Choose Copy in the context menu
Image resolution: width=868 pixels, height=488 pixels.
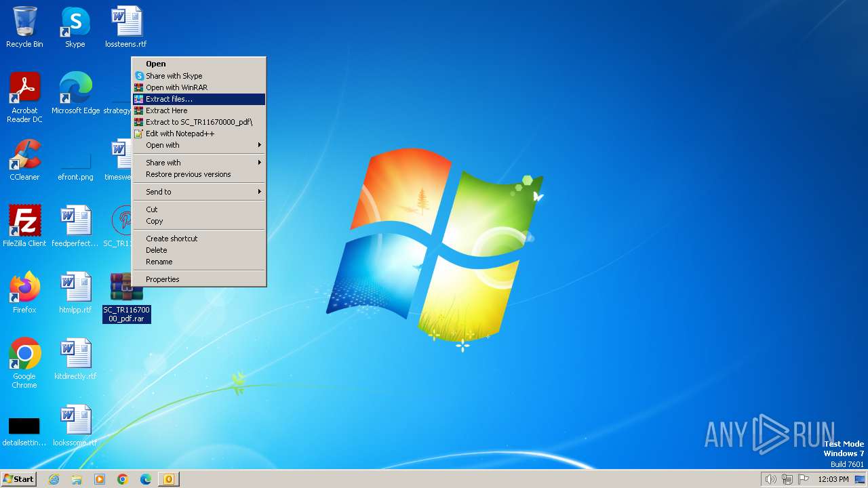[199, 221]
